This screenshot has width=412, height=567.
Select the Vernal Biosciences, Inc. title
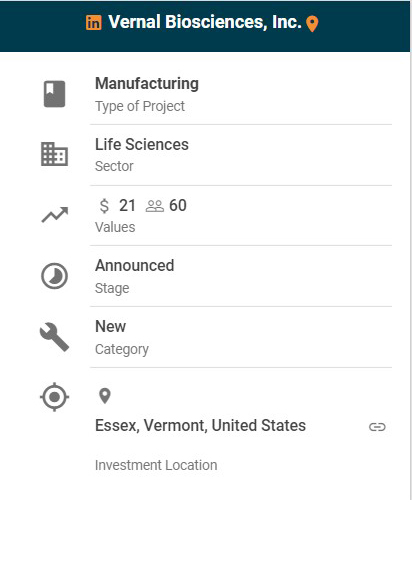(205, 22)
